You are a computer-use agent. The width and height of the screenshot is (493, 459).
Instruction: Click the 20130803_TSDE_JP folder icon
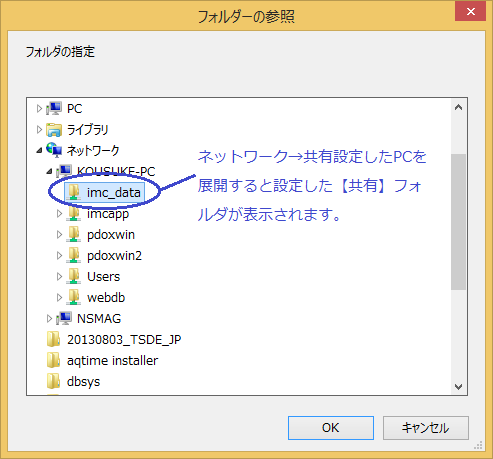coord(54,339)
